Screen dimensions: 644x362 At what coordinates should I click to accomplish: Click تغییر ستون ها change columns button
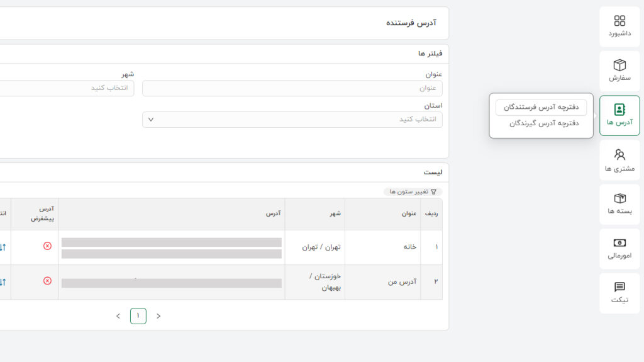[413, 191]
